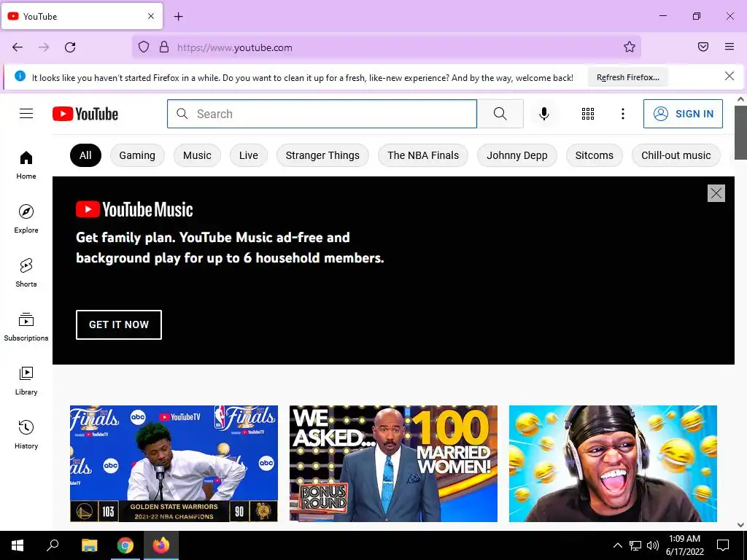Open the 100 Married Women video thumbnail
The width and height of the screenshot is (747, 560).
point(393,464)
